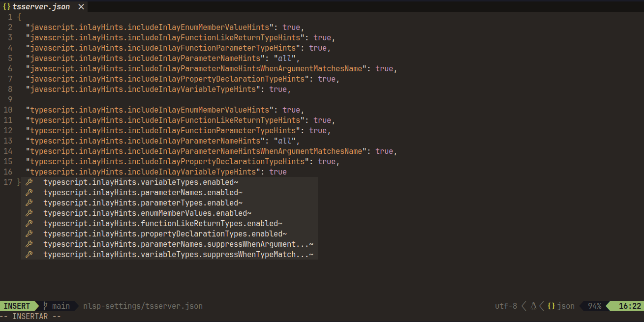Screen dimensions: 644x322
Task: Choose typescript.inlayHints.enumMemberValues.enabled completion
Action: pyautogui.click(x=169, y=213)
